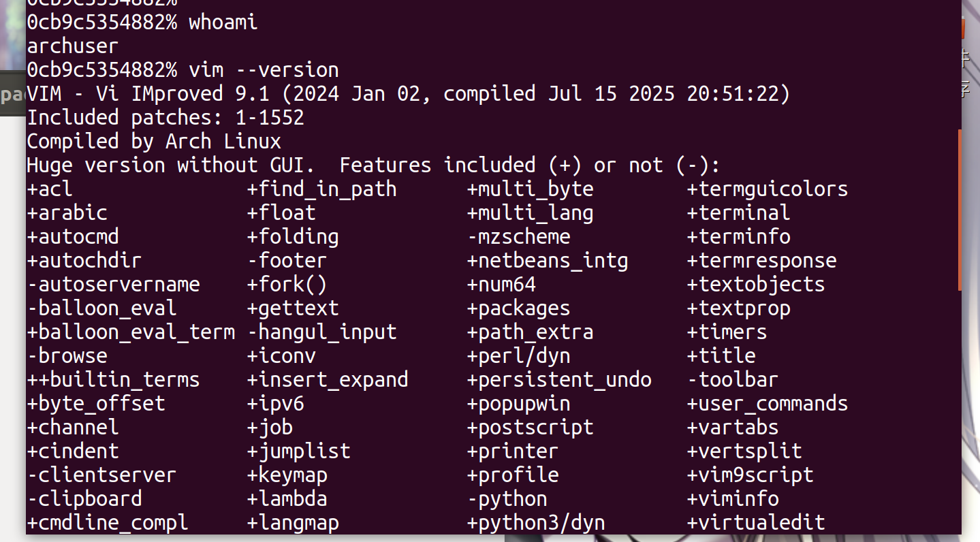980x542 pixels.
Task: Click the "archuser" output line
Action: tap(73, 46)
